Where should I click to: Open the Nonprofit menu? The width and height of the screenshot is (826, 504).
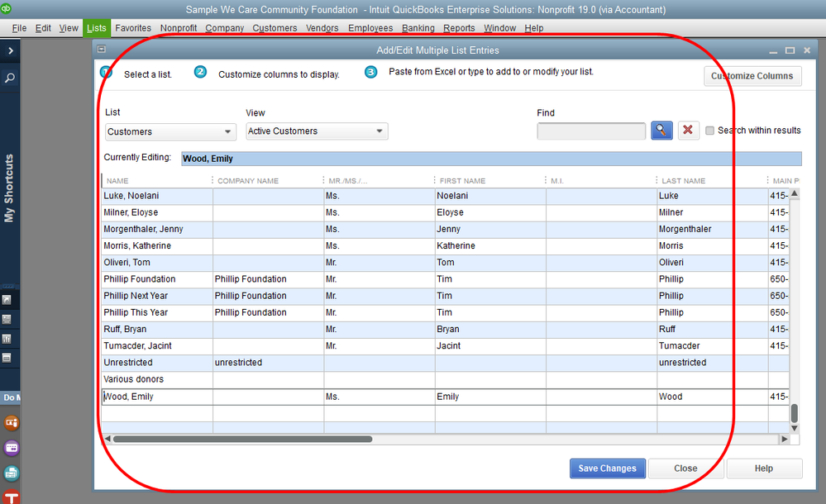coord(179,28)
